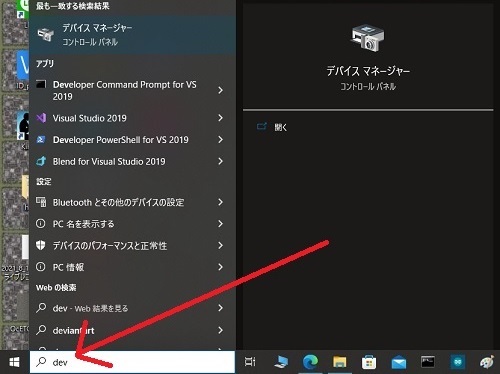Expand the Visual Studio 2019 chevron
This screenshot has width=500, height=374.
[220, 118]
